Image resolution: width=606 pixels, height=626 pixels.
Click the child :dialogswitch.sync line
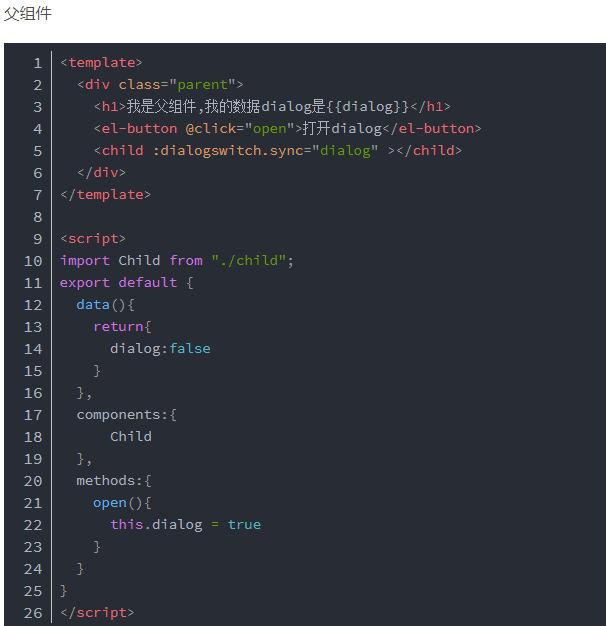coord(277,151)
